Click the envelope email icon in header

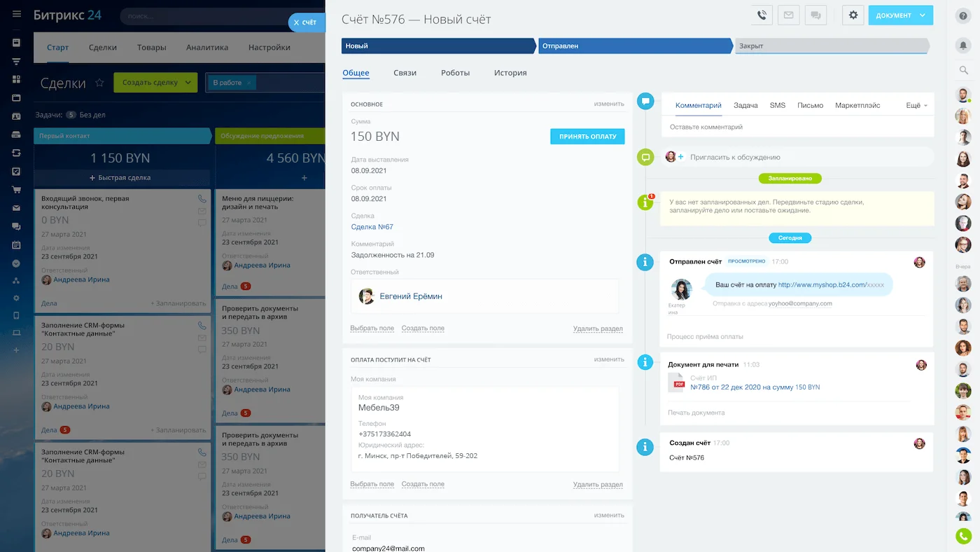pos(789,15)
